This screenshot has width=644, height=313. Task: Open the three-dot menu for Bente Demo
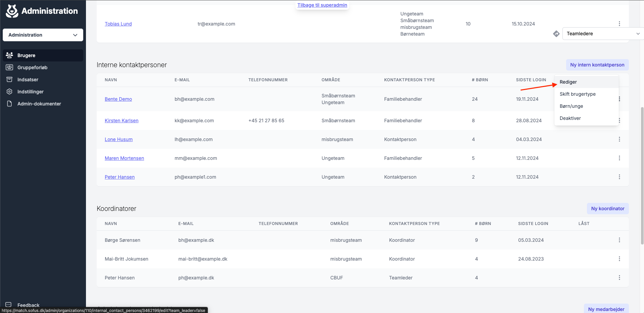coord(619,99)
